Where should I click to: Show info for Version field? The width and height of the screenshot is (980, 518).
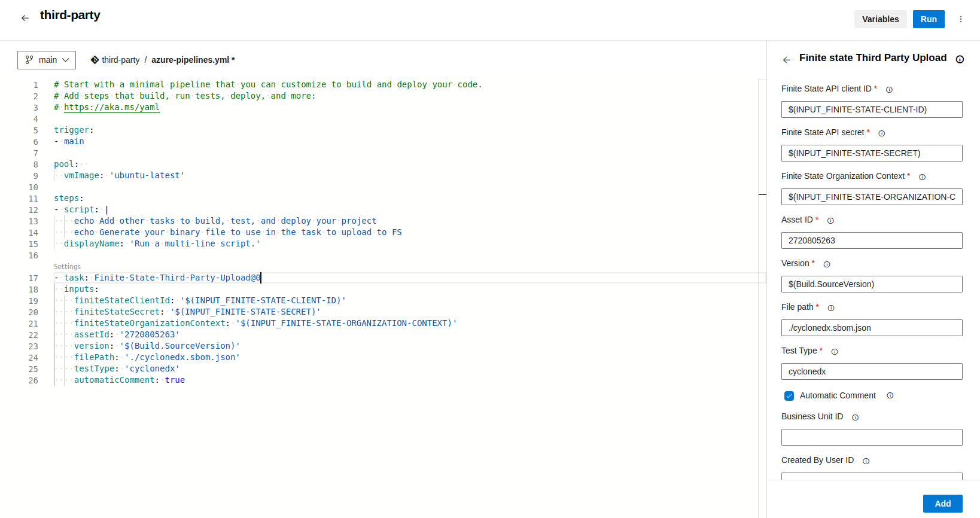click(x=827, y=264)
